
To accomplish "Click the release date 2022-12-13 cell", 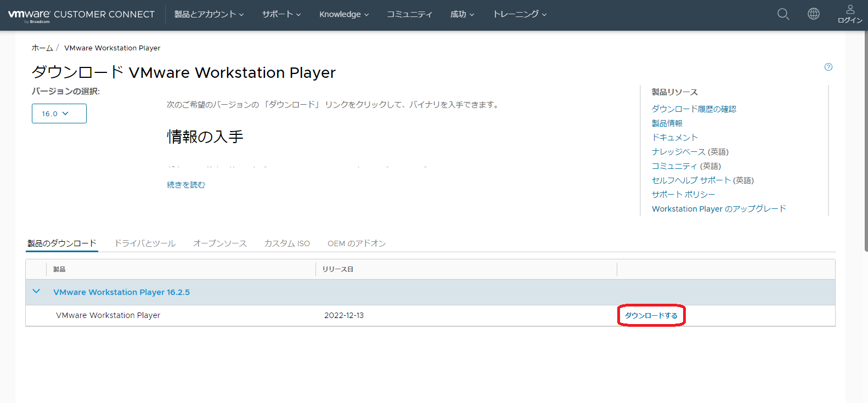I will 344,315.
